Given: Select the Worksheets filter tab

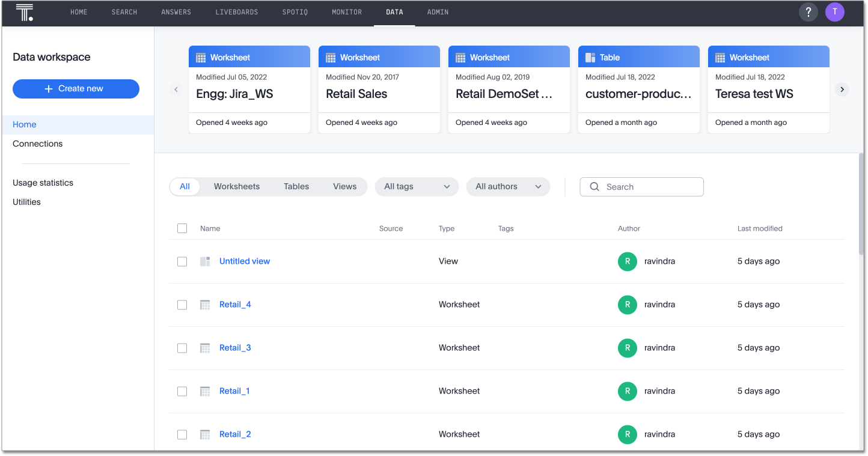Looking at the screenshot, I should [x=236, y=186].
